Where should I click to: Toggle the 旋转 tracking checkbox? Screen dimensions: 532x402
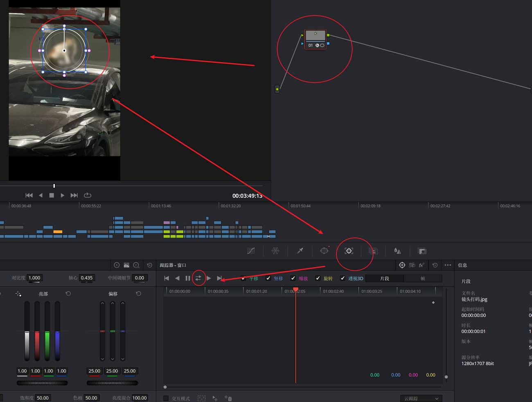click(318, 278)
